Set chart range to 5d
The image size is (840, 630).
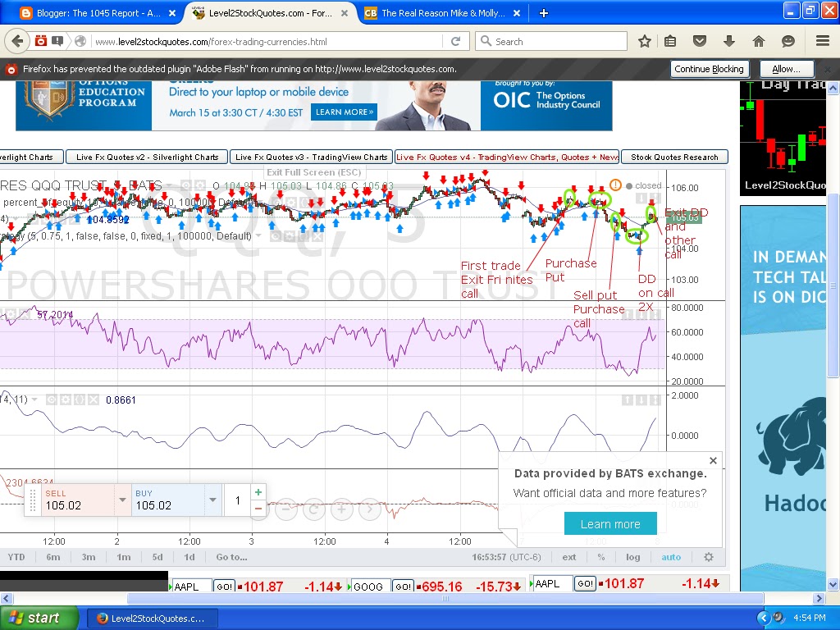(x=157, y=557)
